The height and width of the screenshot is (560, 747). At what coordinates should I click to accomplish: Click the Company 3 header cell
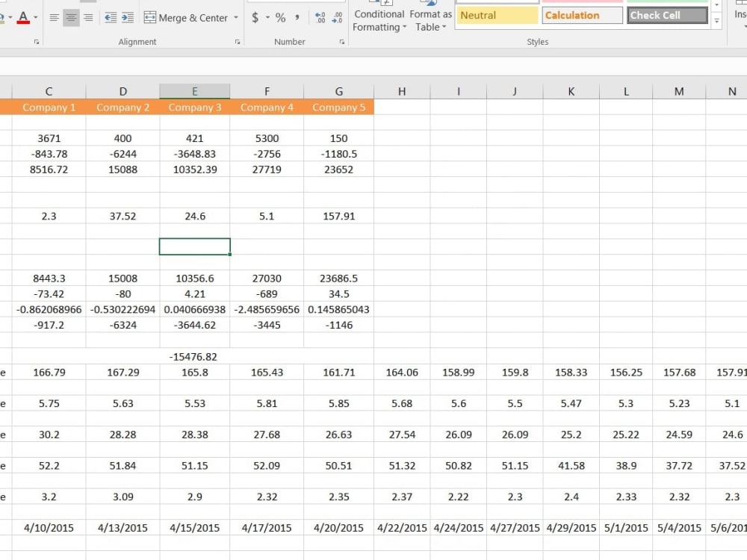[x=195, y=107]
